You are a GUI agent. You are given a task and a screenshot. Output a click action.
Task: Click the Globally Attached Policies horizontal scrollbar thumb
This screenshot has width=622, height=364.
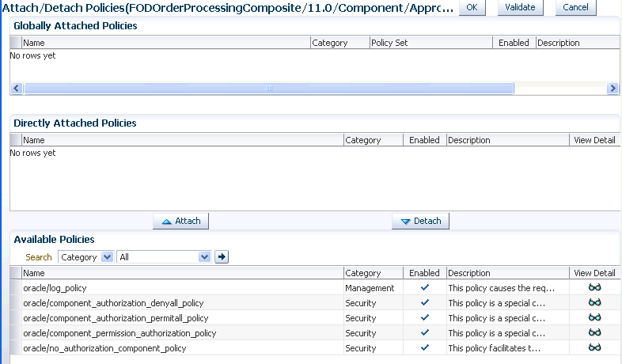(x=268, y=88)
